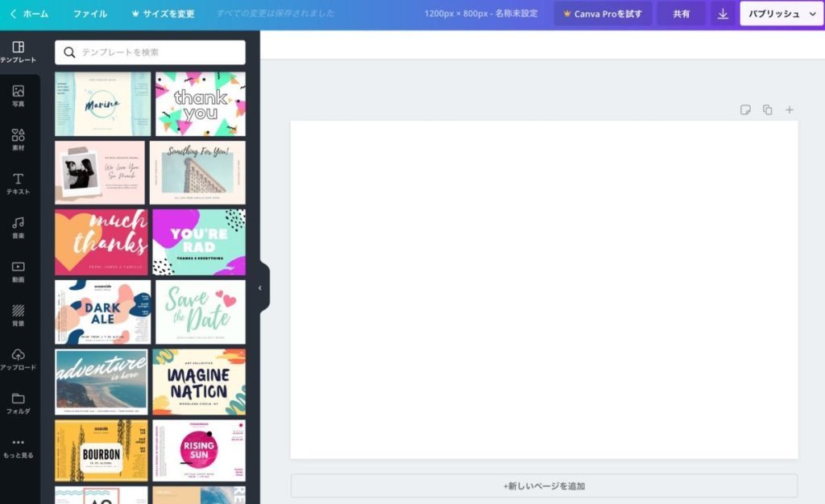Screen dimensions: 825x504
Task: Open the 動画 (Video) sidebar panel
Action: coord(19,271)
